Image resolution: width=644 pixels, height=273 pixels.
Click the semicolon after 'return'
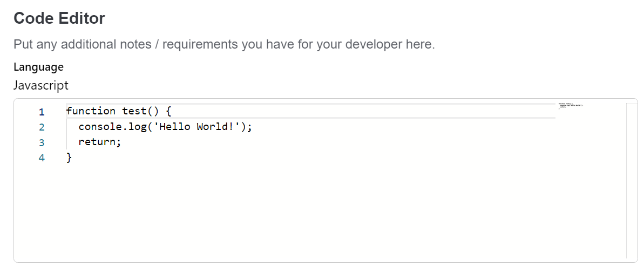(119, 143)
